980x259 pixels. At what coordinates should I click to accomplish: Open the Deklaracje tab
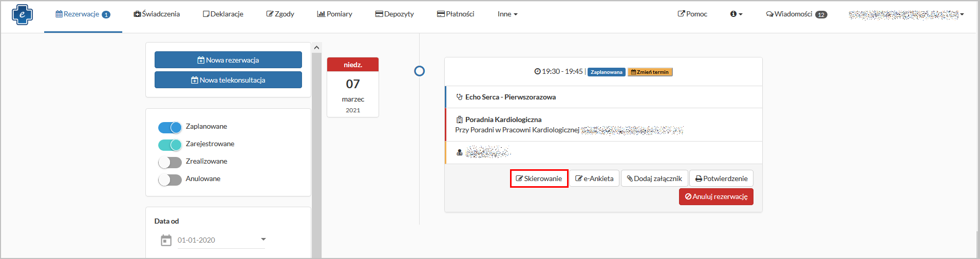pos(223,14)
